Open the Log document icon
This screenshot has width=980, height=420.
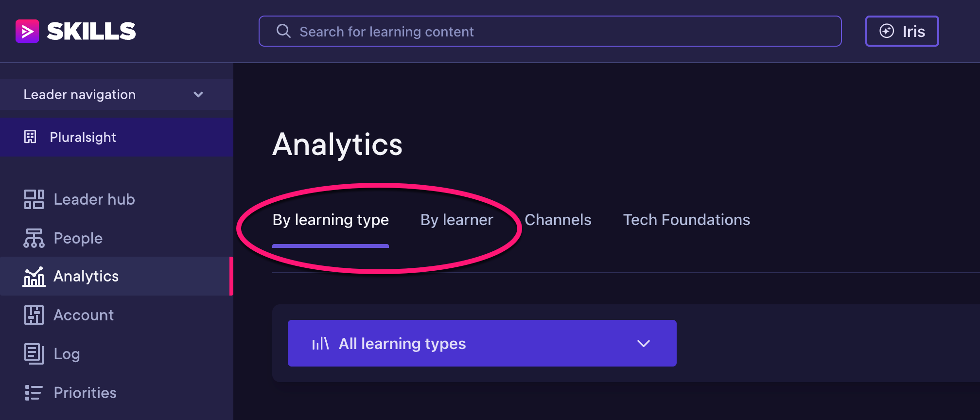pyautogui.click(x=34, y=354)
